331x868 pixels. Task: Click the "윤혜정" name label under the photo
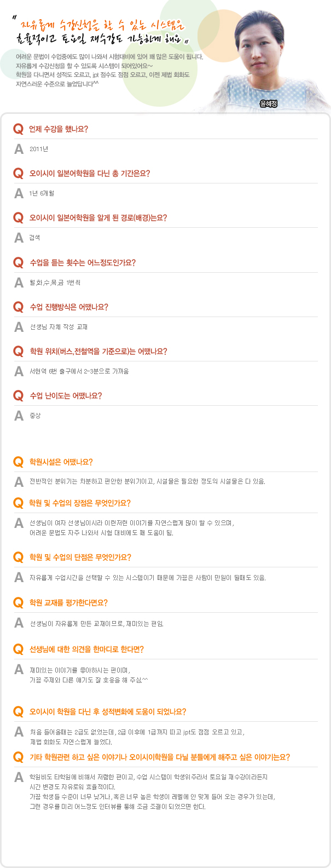click(269, 104)
